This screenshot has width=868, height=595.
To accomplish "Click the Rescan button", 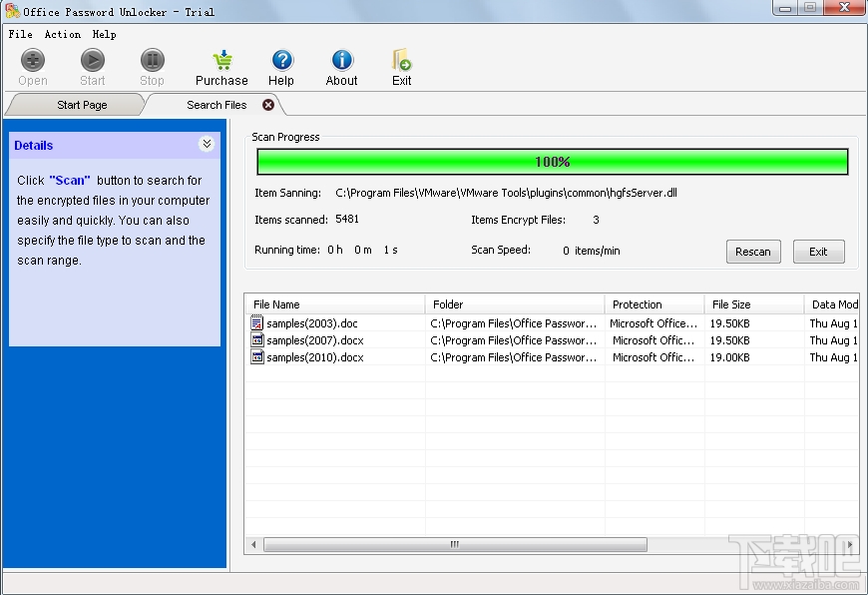I will 753,252.
